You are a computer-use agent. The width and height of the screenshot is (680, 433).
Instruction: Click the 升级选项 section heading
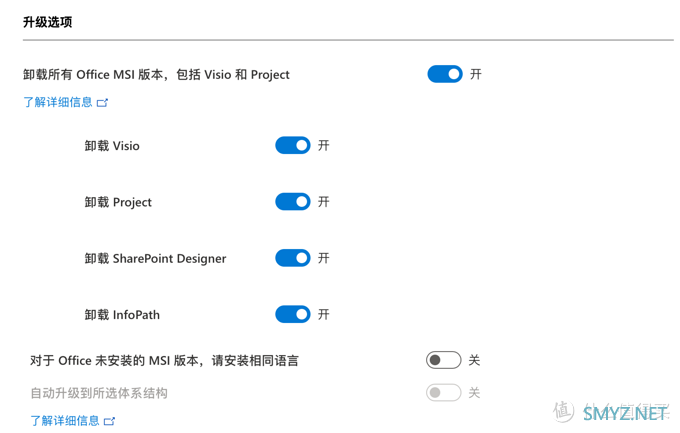point(47,22)
